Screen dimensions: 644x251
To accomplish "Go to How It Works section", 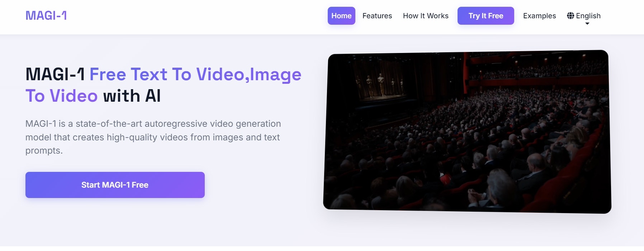I will click(426, 16).
